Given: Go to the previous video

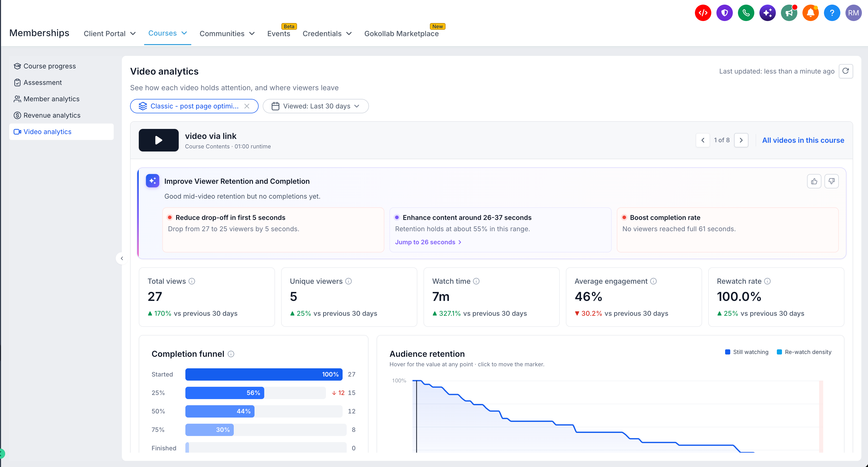Looking at the screenshot, I should [703, 140].
